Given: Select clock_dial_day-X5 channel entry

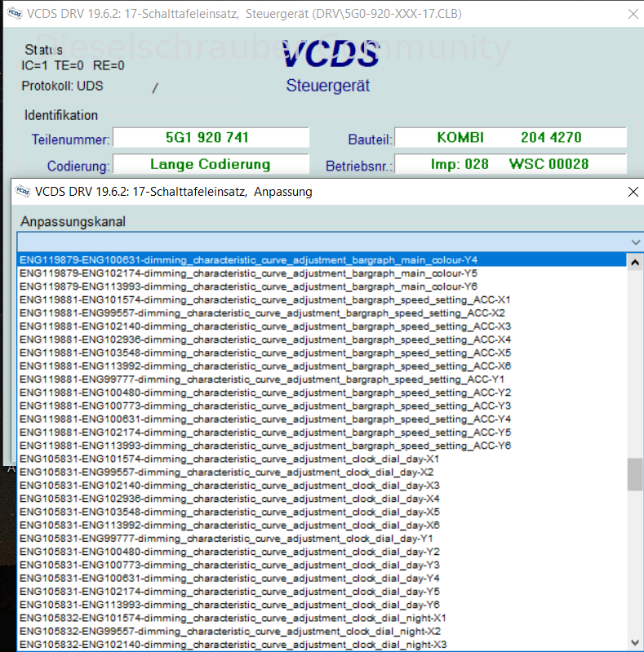Looking at the screenshot, I should [x=322, y=512].
